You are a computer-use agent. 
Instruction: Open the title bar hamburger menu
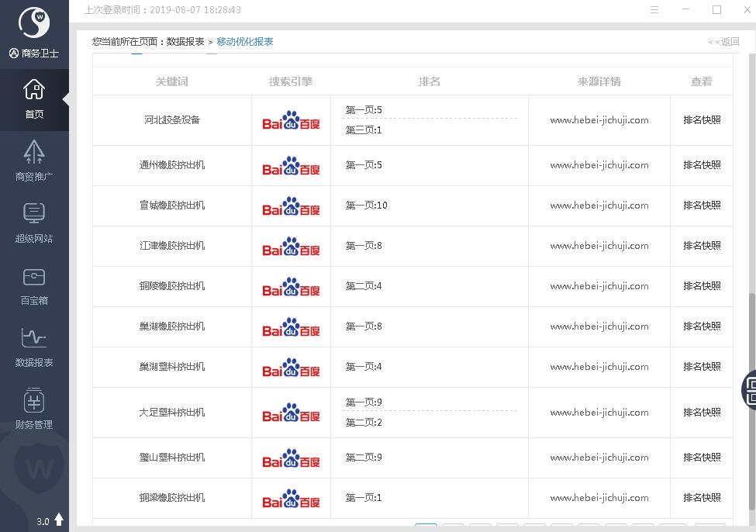[x=654, y=10]
